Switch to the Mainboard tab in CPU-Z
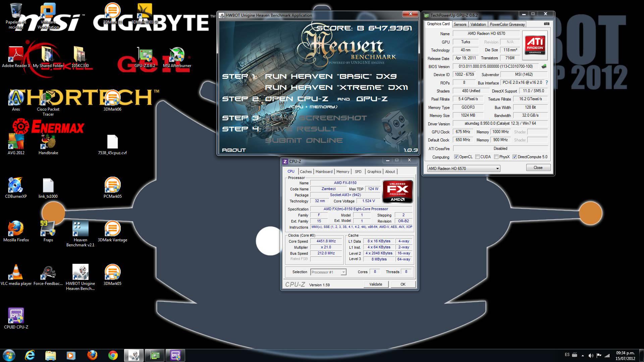 [324, 172]
